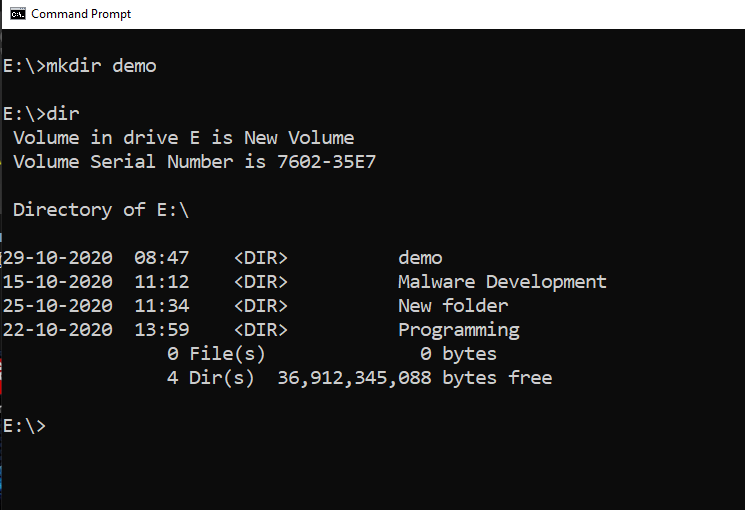Click the Command Prompt window title text

pyautogui.click(x=81, y=14)
